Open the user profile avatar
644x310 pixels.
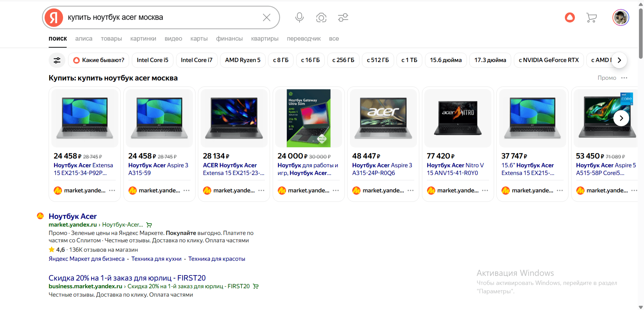(x=621, y=17)
